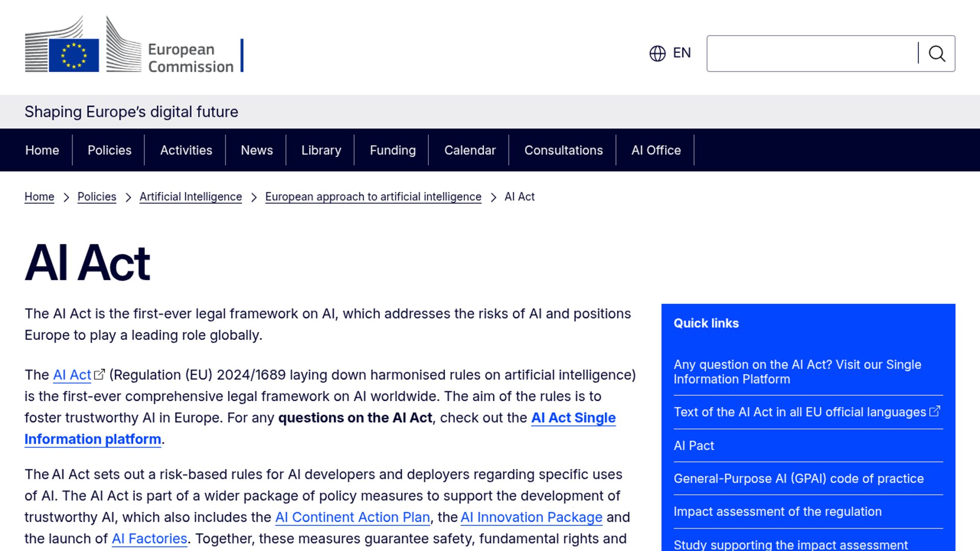Open the Calendar menu item
Viewport: 980px width, 551px height.
click(x=470, y=150)
